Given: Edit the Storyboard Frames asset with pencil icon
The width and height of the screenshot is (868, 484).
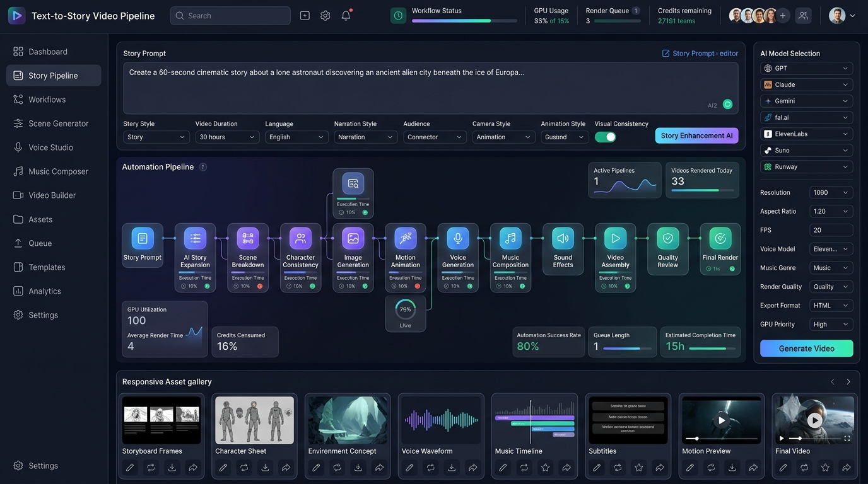Looking at the screenshot, I should (x=130, y=468).
